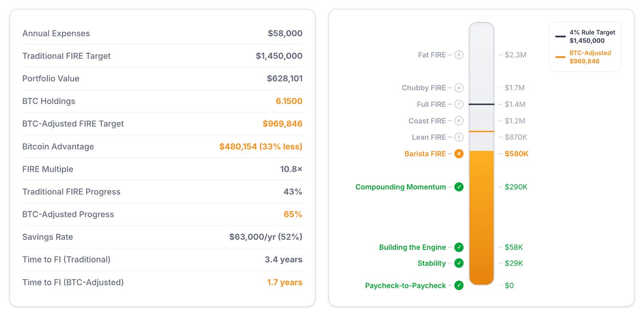Click the Fat FIRE level 9 badge
This screenshot has width=644, height=317.
(459, 55)
